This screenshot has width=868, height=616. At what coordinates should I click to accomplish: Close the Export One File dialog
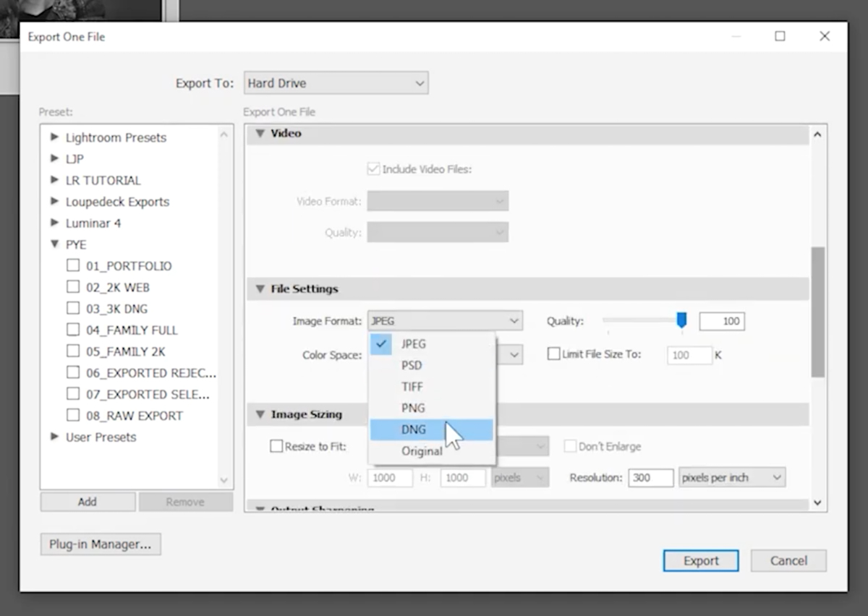pyautogui.click(x=825, y=36)
